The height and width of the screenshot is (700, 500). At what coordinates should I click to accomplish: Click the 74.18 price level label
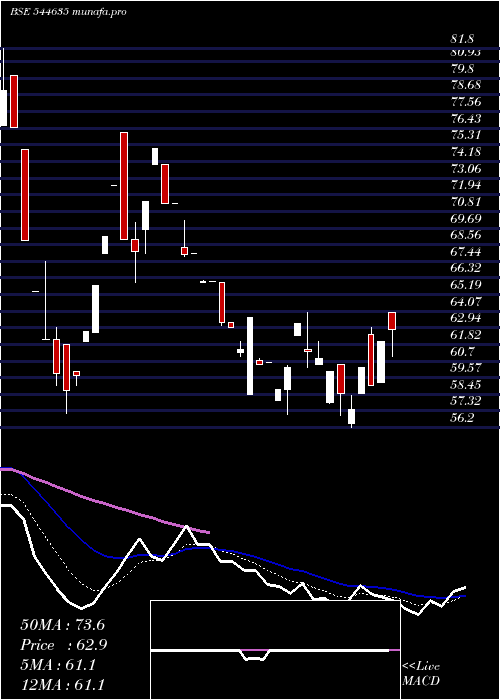click(466, 152)
